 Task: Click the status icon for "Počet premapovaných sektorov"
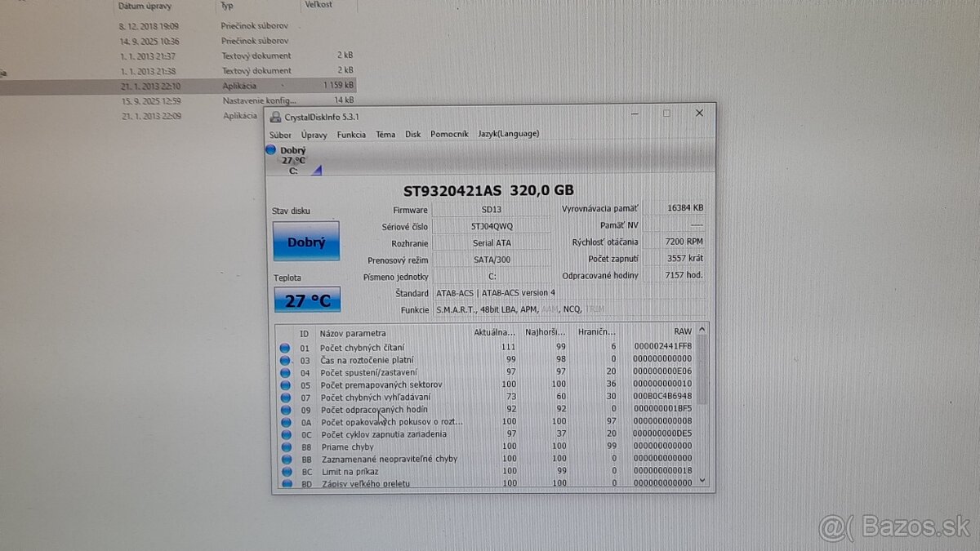(286, 384)
